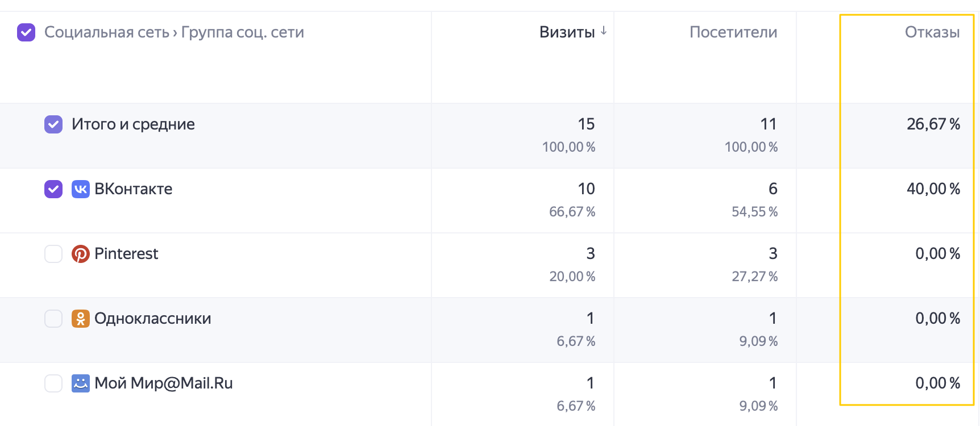This screenshot has height=426, width=980.
Task: Click the Odnoklassniki logo icon
Action: pos(81,319)
